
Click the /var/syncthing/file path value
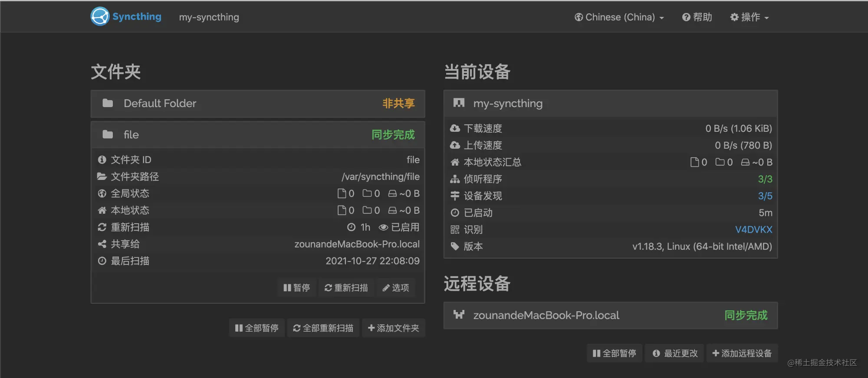point(381,176)
